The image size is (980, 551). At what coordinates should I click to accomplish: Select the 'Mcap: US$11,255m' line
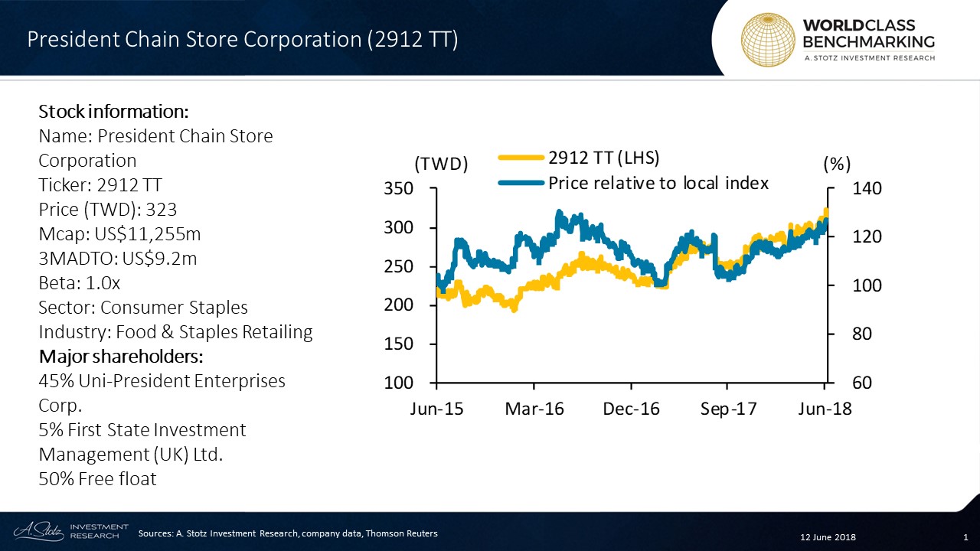[119, 234]
